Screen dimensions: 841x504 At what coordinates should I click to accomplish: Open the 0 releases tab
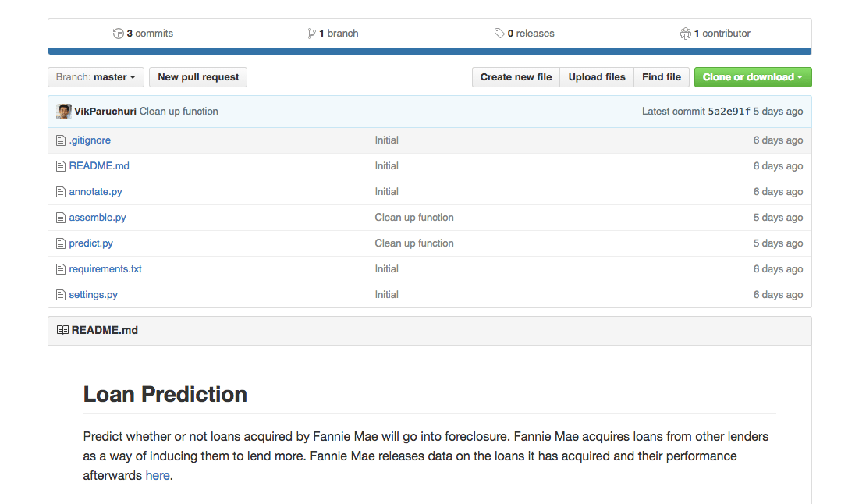click(x=531, y=34)
